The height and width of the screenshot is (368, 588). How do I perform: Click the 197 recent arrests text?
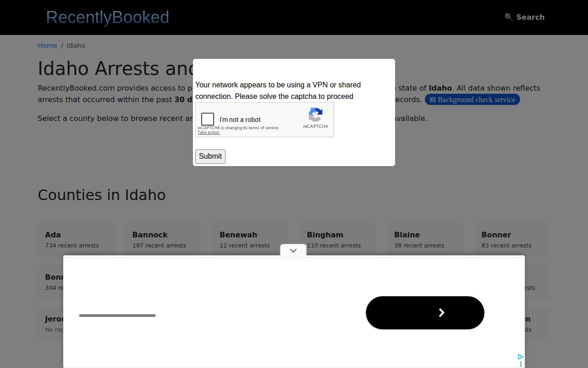[x=159, y=246]
